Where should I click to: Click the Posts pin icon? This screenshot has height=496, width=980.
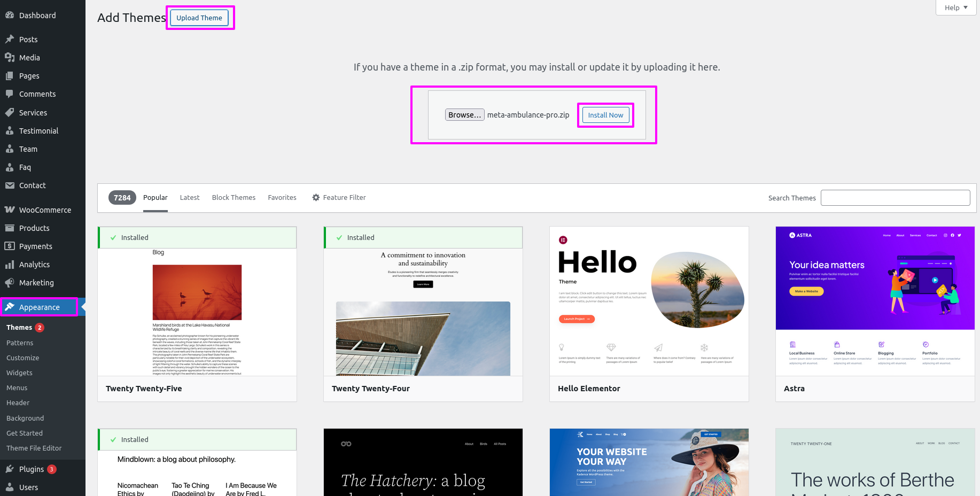(x=10, y=39)
